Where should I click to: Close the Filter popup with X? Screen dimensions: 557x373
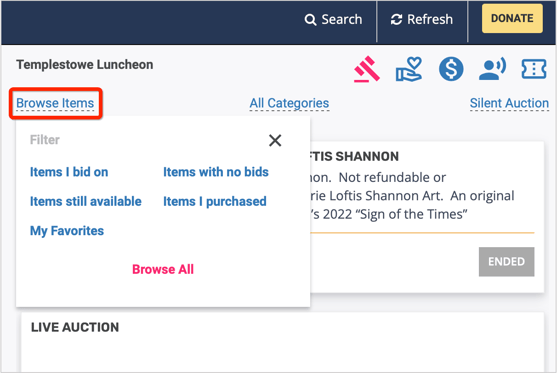point(275,140)
